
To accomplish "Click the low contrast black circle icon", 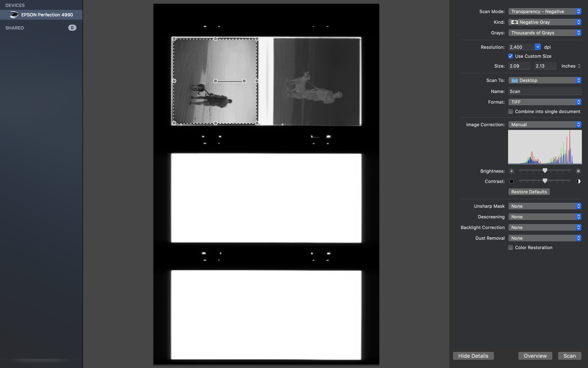I will (x=512, y=181).
